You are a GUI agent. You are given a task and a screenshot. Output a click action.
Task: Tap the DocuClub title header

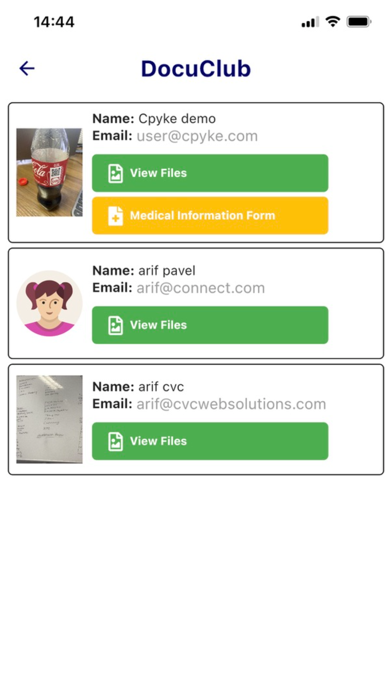pos(196,69)
